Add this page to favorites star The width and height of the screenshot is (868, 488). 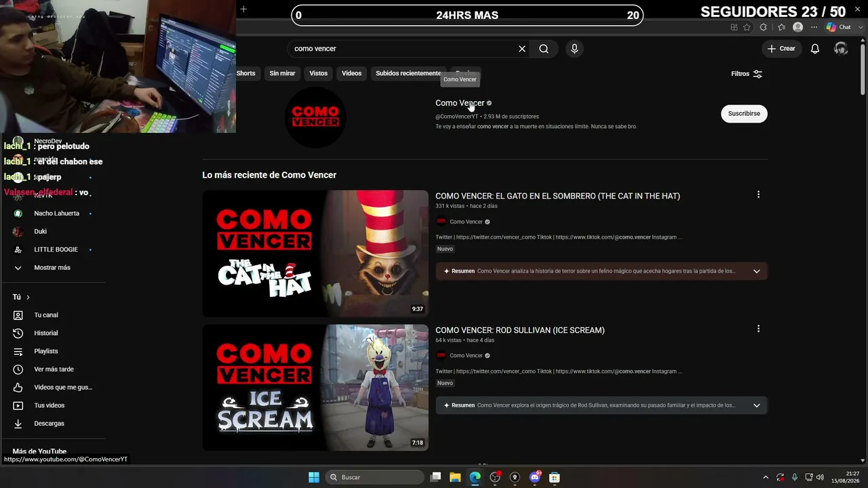[x=747, y=27]
